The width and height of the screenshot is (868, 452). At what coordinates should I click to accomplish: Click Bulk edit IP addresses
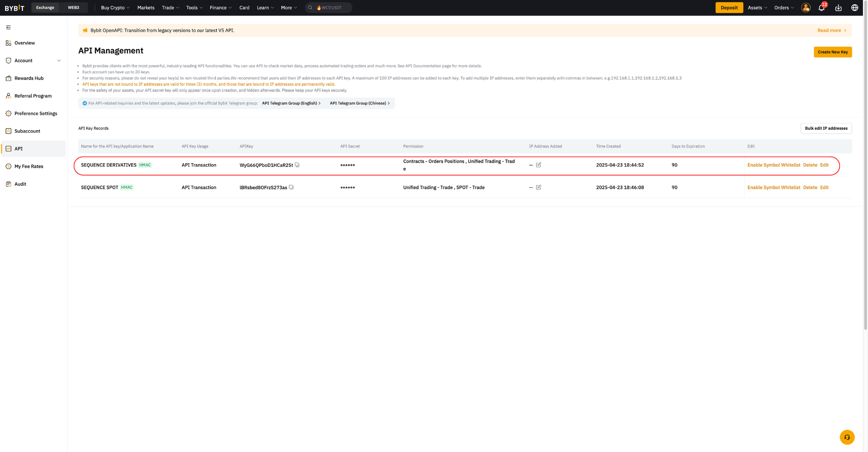point(826,128)
